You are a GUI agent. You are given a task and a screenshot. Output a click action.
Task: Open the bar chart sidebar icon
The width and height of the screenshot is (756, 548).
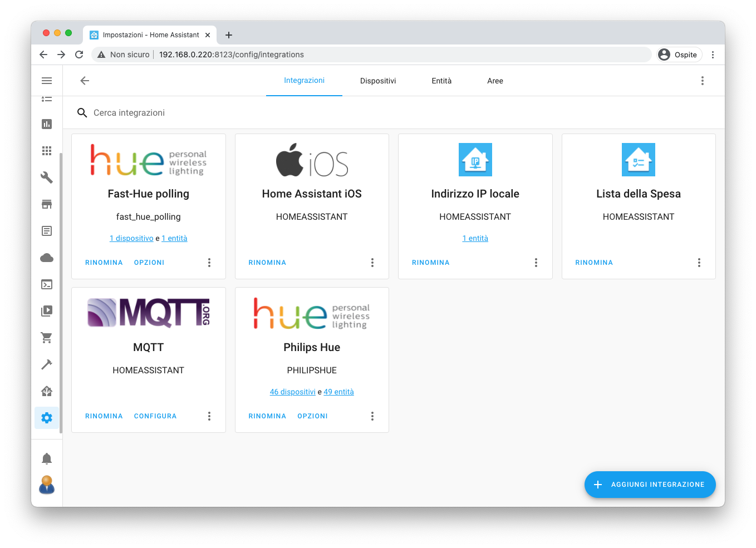point(47,124)
